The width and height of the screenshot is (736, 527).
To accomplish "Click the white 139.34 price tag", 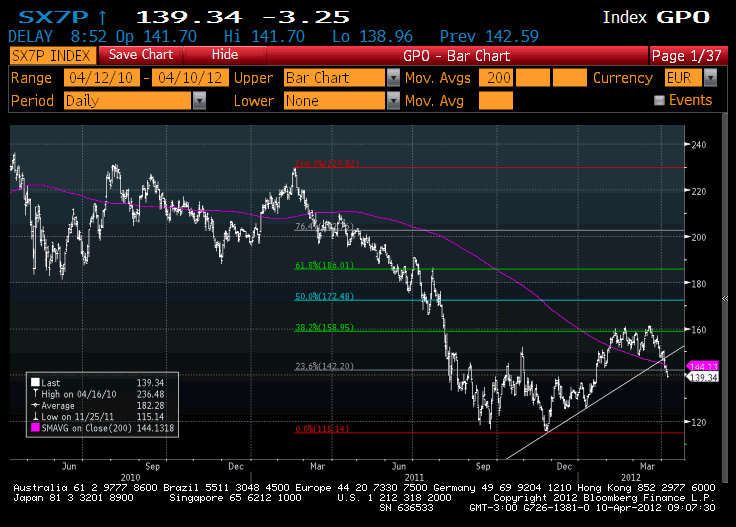I will pyautogui.click(x=702, y=377).
